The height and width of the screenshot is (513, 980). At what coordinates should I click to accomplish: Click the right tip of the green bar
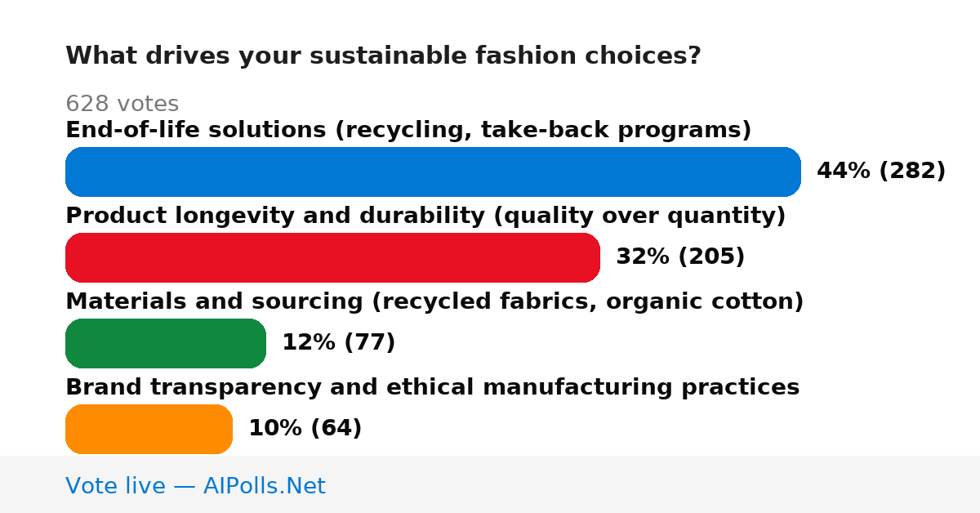[257, 343]
